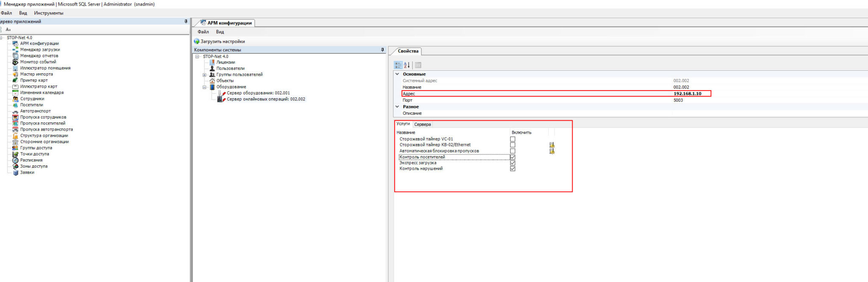Click settings icon in Сторожевой таймер KB-02/Ethernet row
Image resolution: width=868 pixels, height=282 pixels.
[x=552, y=145]
